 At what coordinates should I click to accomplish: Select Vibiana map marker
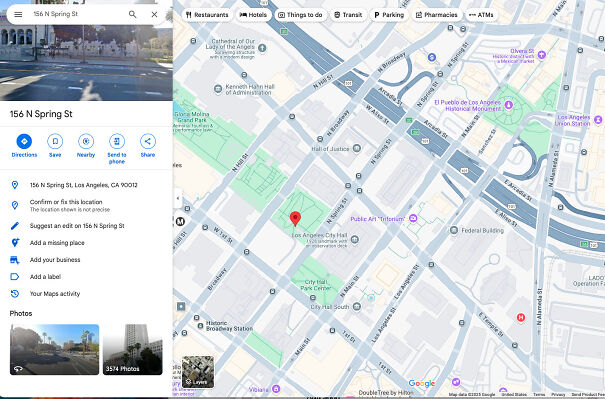pyautogui.click(x=276, y=389)
